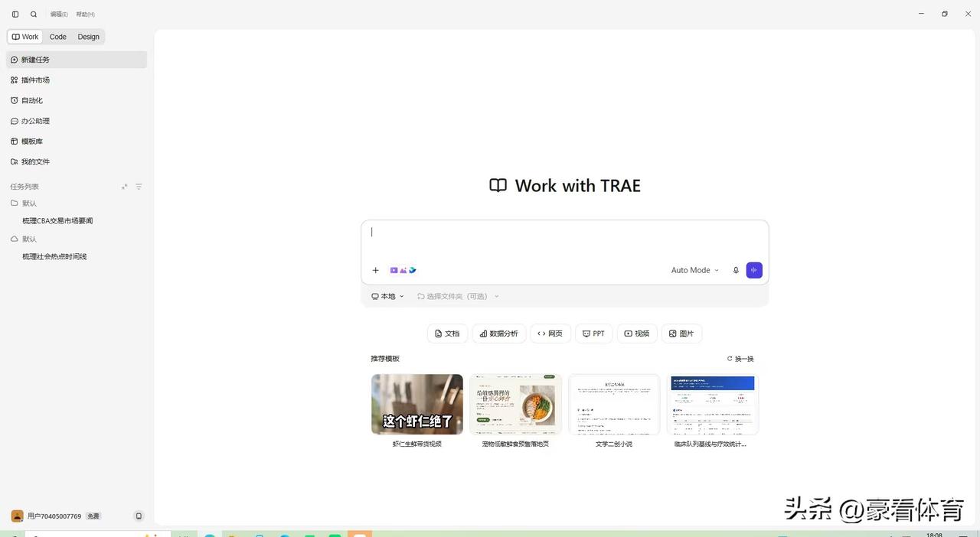Click the microphone voice input icon
This screenshot has width=980, height=537.
(736, 270)
